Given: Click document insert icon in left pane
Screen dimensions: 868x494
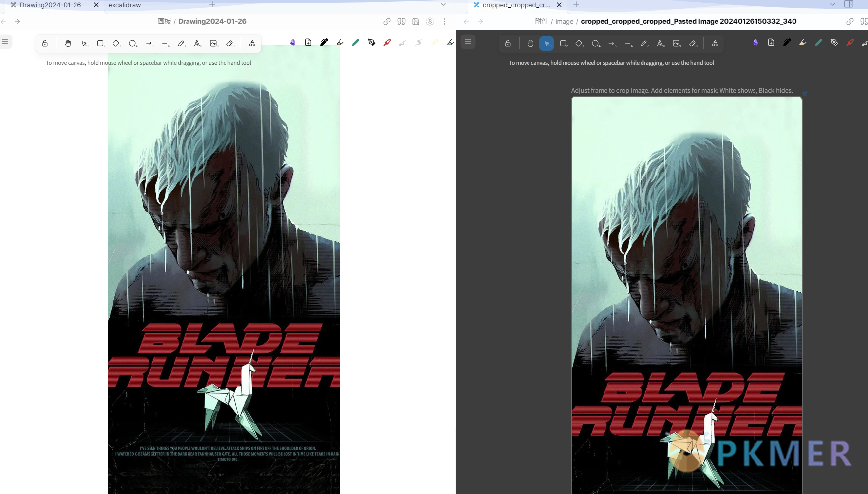Looking at the screenshot, I should pos(308,43).
